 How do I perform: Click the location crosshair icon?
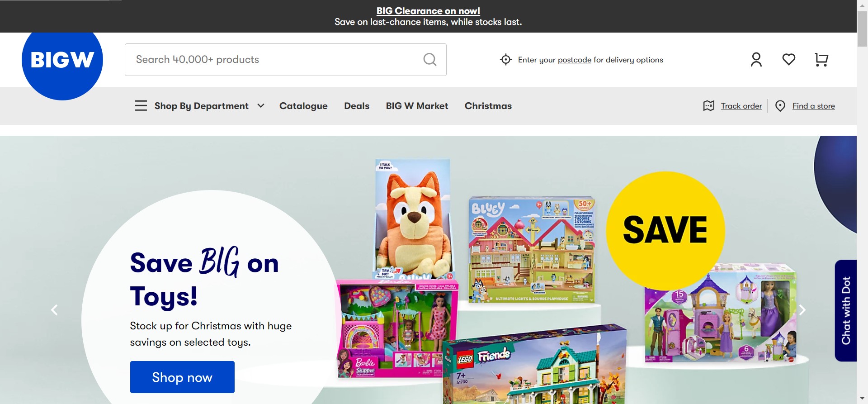[x=506, y=60]
